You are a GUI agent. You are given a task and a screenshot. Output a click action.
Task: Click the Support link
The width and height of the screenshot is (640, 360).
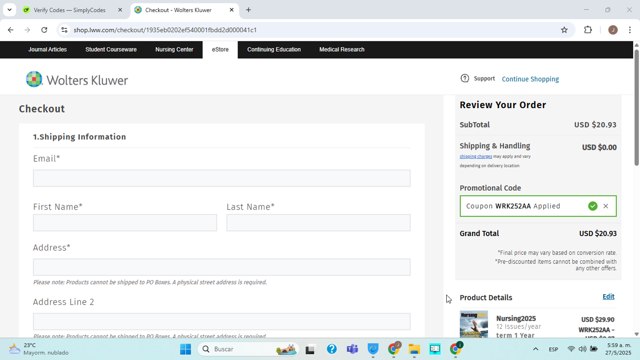pos(484,78)
